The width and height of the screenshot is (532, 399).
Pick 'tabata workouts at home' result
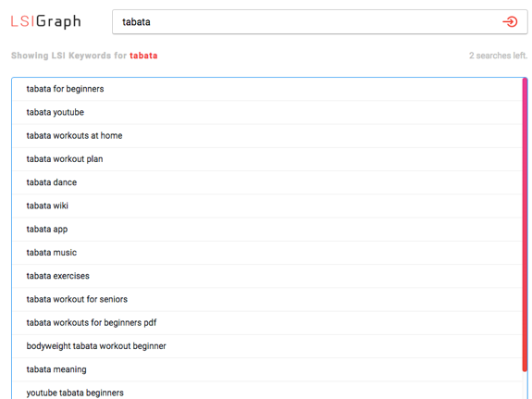point(267,136)
